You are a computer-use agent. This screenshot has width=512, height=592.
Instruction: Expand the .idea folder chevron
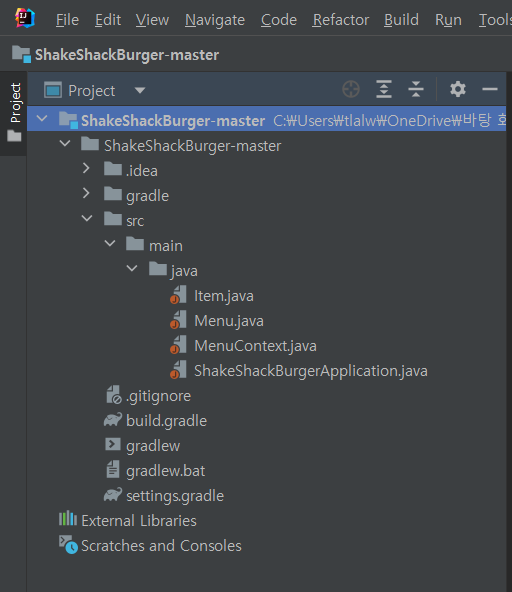click(86, 168)
